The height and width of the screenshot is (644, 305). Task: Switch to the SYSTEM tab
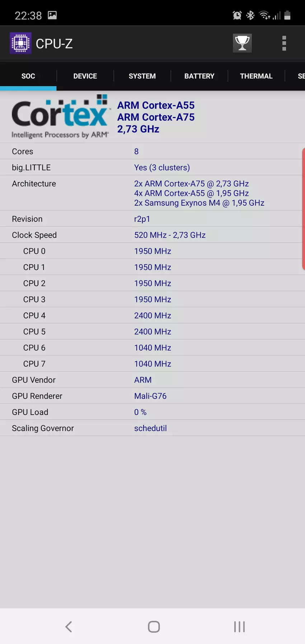[142, 76]
